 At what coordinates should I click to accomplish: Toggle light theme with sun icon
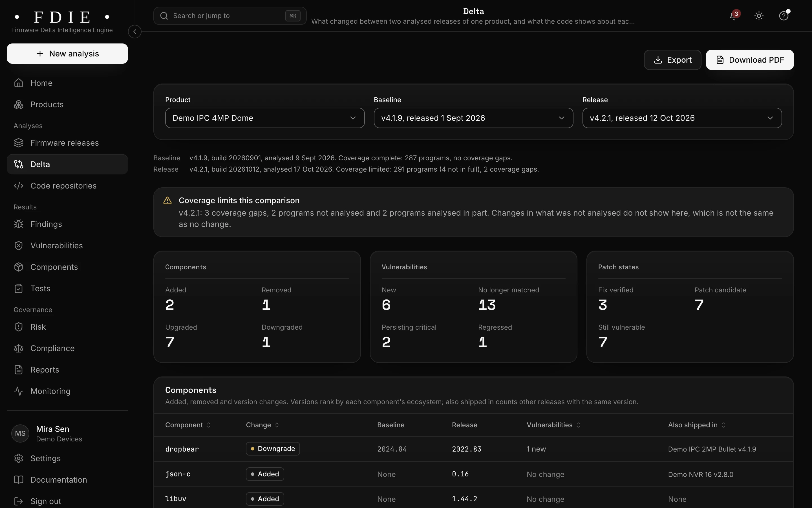click(x=759, y=16)
